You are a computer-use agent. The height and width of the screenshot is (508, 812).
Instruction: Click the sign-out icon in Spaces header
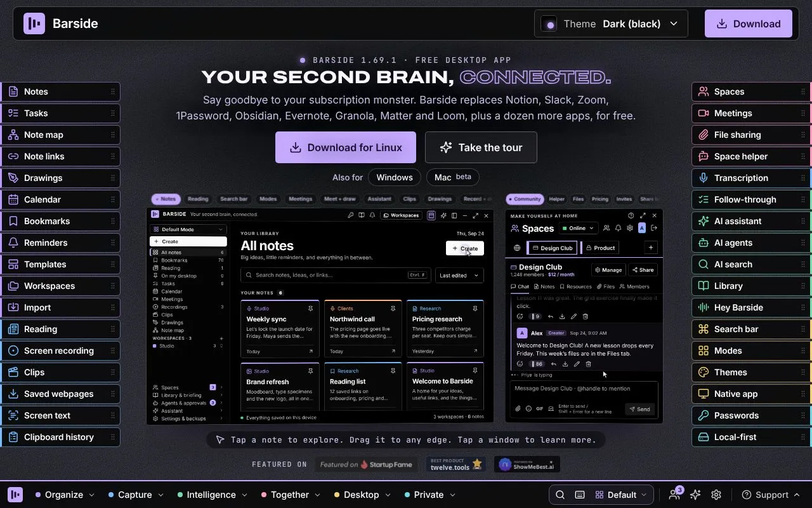coord(654,228)
